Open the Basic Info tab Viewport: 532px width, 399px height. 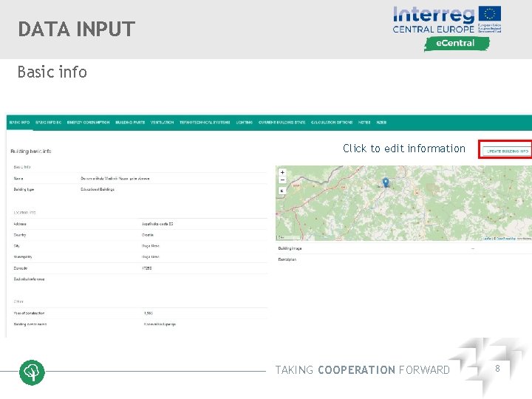pyautogui.click(x=19, y=123)
